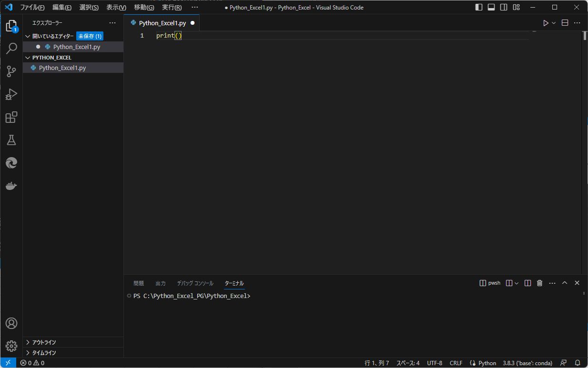588x368 pixels.
Task: Click the remote window indicator
Action: (x=8, y=363)
